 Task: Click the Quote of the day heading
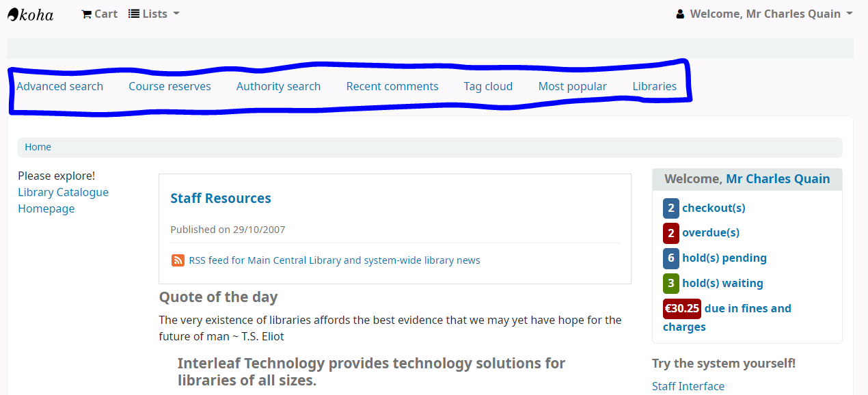pos(219,297)
